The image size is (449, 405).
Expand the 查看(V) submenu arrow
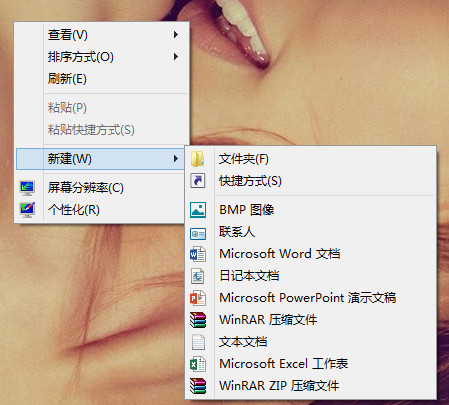click(176, 35)
